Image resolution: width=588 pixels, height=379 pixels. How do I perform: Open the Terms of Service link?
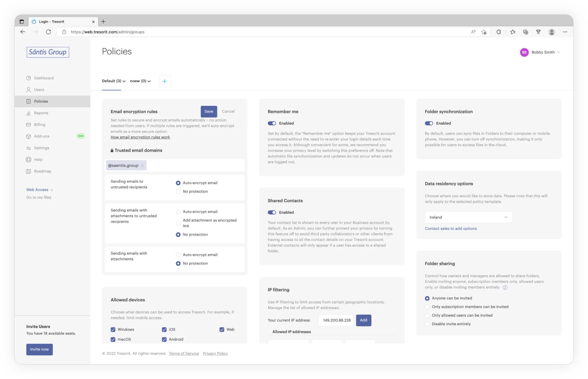tap(184, 354)
